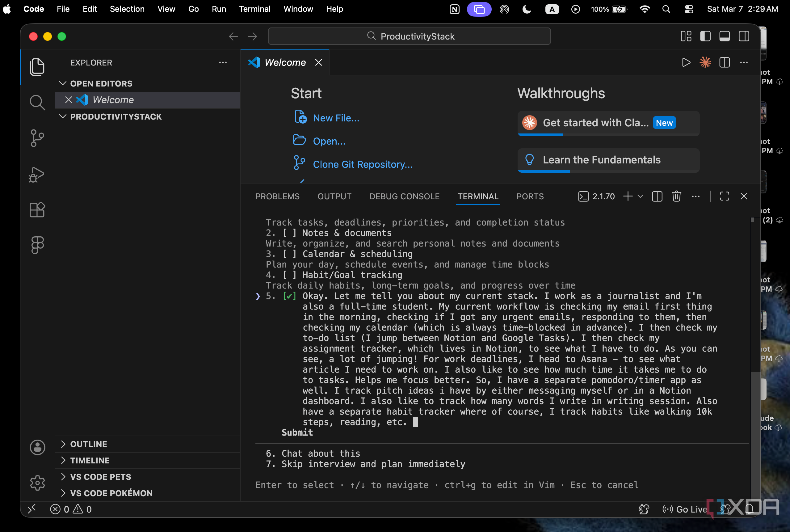Open the Search view in activity bar
Image resolution: width=790 pixels, height=532 pixels.
(x=37, y=103)
